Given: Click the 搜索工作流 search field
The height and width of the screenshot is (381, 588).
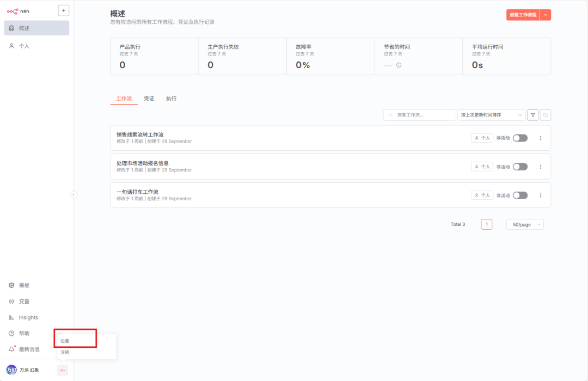Looking at the screenshot, I should [420, 115].
